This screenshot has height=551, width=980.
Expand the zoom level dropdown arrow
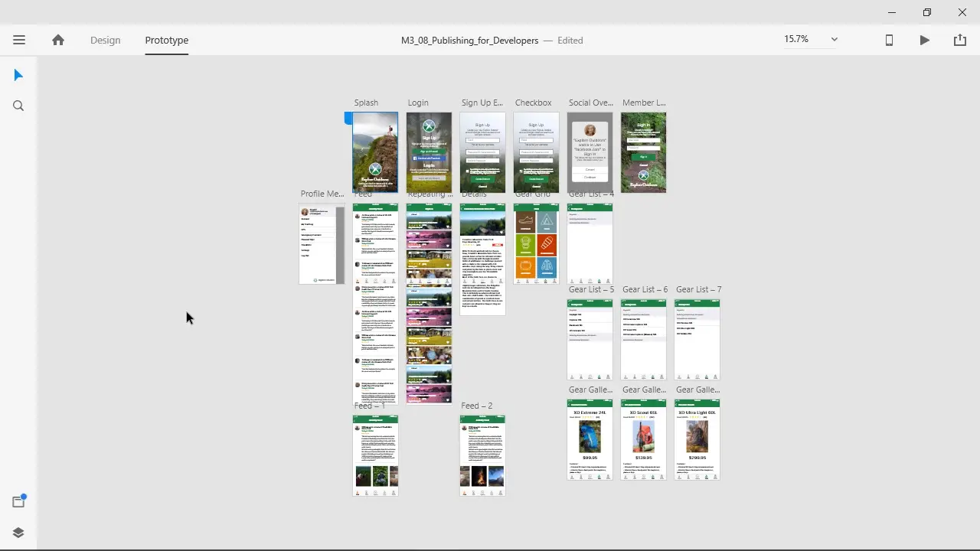(835, 39)
